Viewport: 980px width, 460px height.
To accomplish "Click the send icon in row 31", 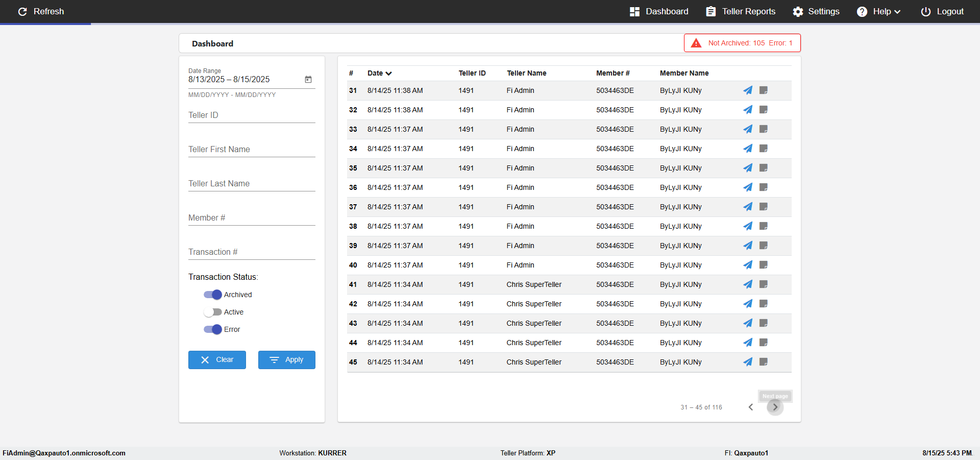I will [748, 90].
